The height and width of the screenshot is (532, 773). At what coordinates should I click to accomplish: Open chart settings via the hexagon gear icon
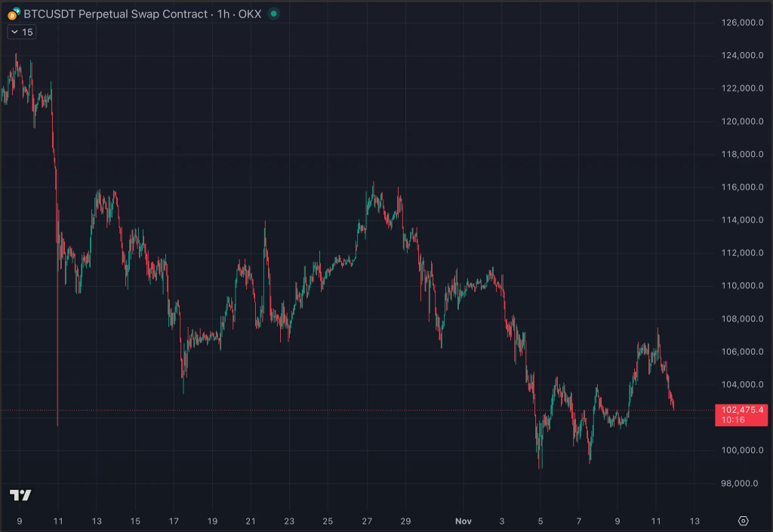pyautogui.click(x=743, y=521)
